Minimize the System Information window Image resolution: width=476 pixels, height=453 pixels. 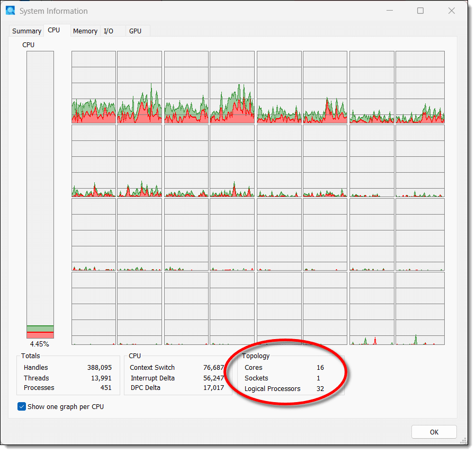coord(390,11)
